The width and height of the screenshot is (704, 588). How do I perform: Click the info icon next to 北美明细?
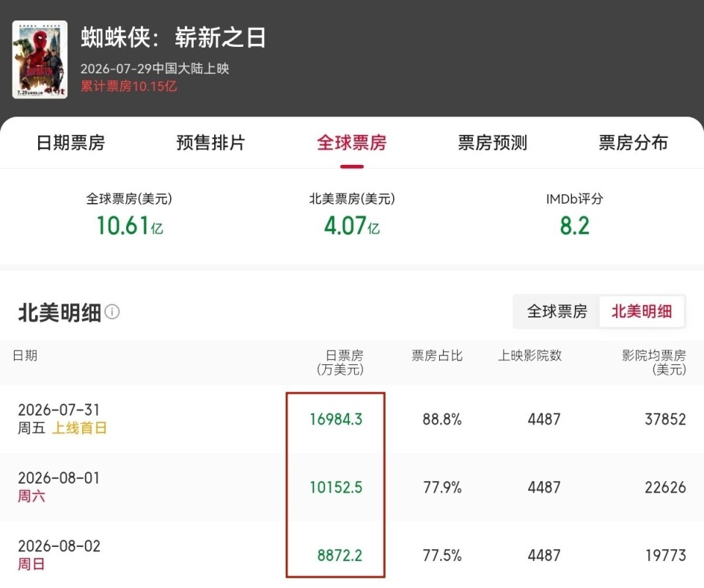pos(111,312)
